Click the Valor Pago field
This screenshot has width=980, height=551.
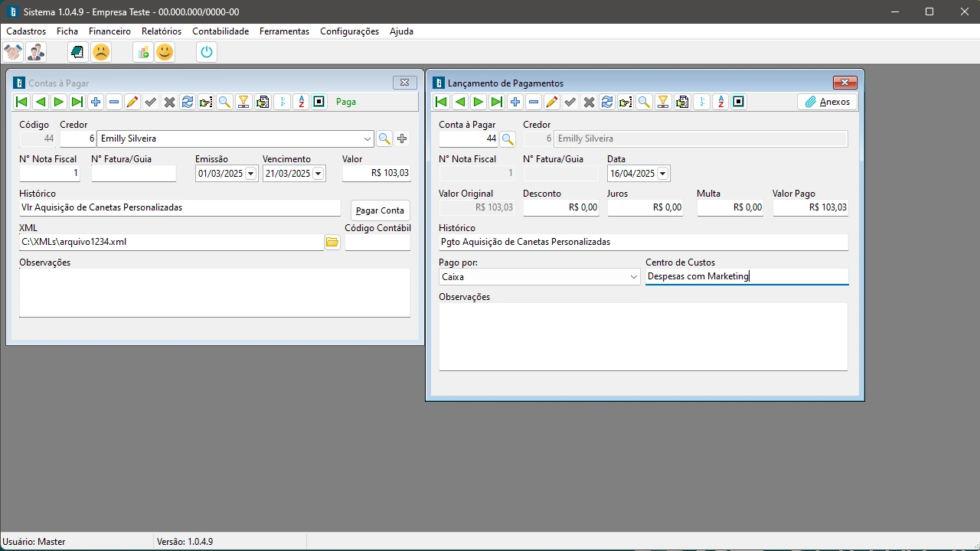(811, 207)
